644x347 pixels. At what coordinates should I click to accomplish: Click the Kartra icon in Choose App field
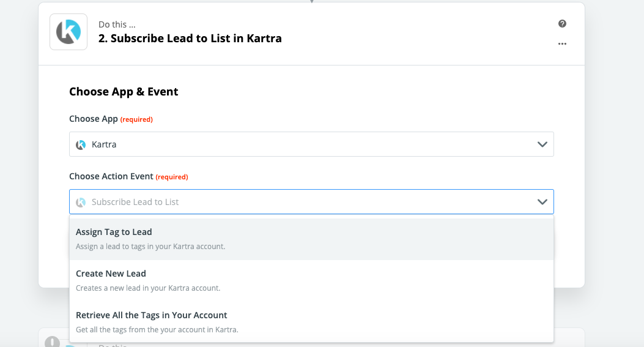tap(81, 144)
